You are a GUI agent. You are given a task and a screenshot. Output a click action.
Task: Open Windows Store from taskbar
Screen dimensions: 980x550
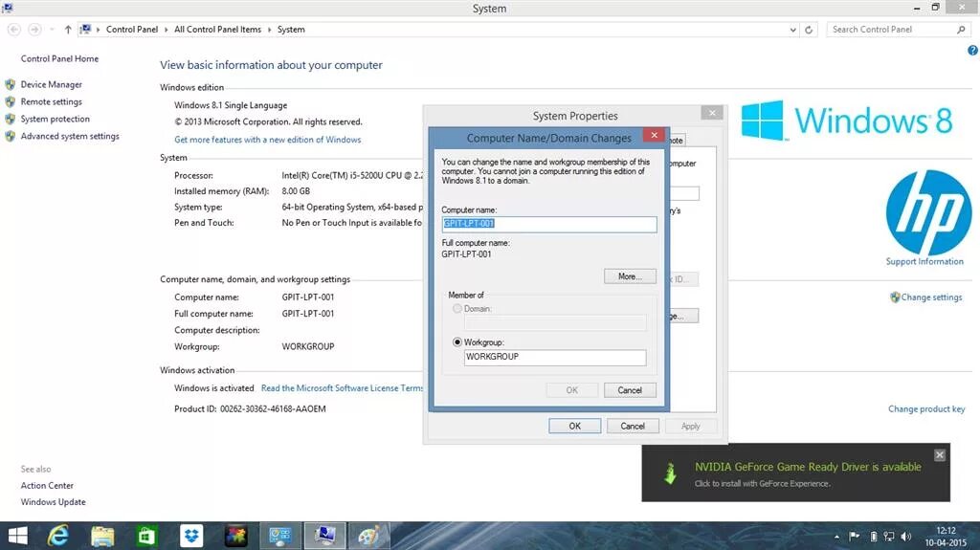146,537
